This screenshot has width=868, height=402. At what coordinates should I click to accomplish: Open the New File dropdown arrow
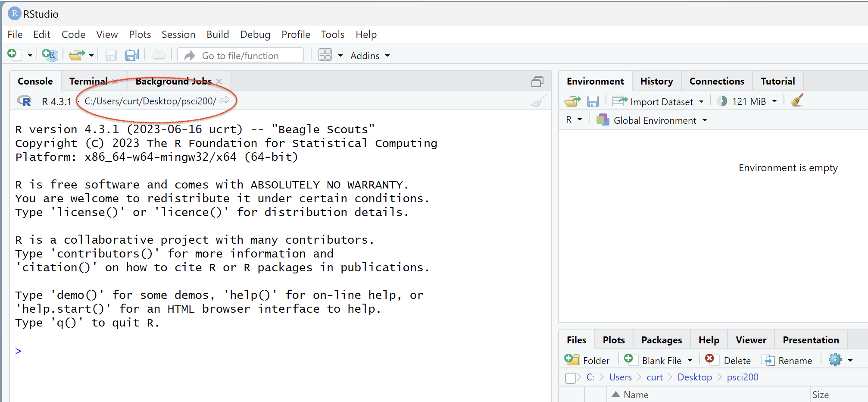[x=30, y=56]
